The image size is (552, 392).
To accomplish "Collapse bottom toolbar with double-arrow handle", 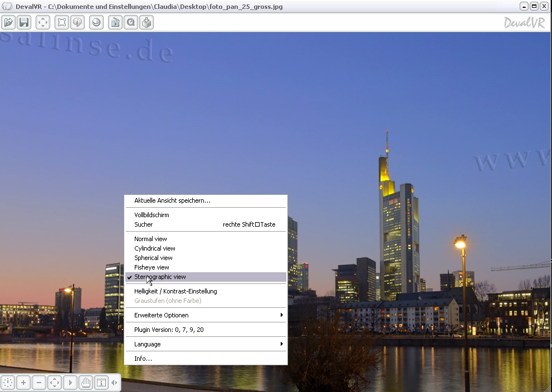I will click(x=114, y=383).
